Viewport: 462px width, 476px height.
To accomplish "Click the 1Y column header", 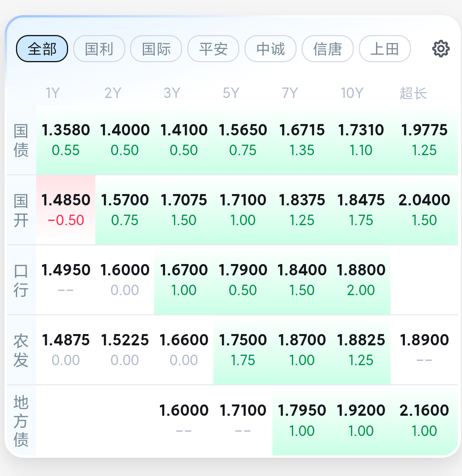I will pos(53,93).
